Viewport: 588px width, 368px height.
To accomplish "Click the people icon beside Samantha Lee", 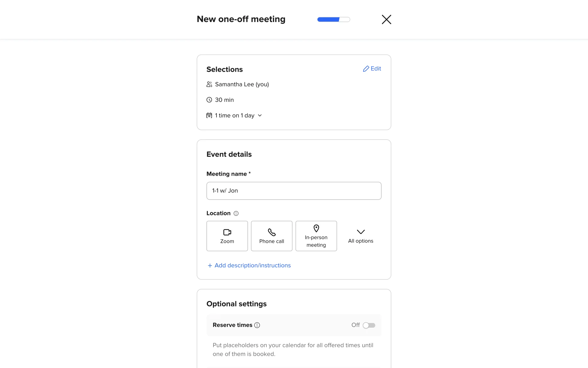I will [209, 84].
